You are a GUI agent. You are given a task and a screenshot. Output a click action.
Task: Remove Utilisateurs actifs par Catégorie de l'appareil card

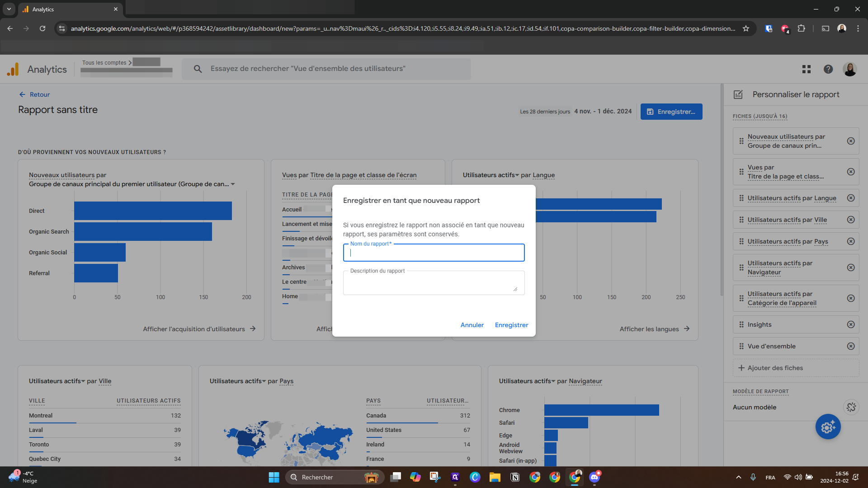tap(851, 298)
